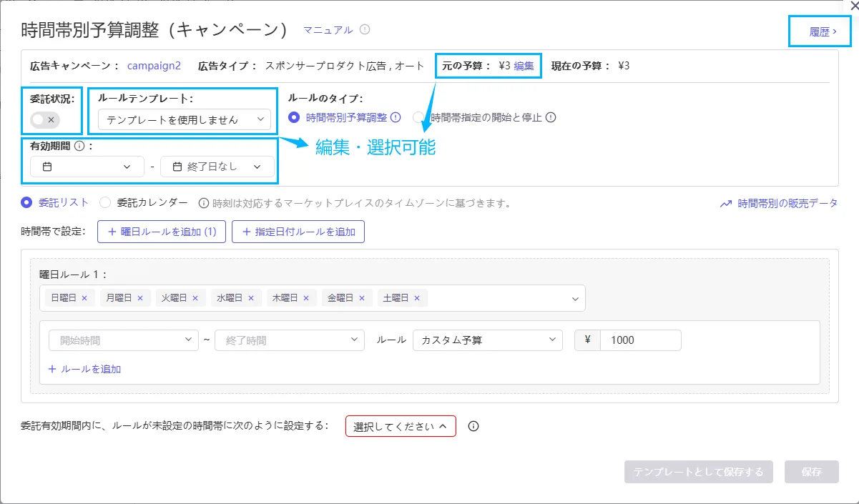Viewport: 859px width, 504px height.
Task: Click テンプレートとして保存する button
Action: tap(699, 472)
